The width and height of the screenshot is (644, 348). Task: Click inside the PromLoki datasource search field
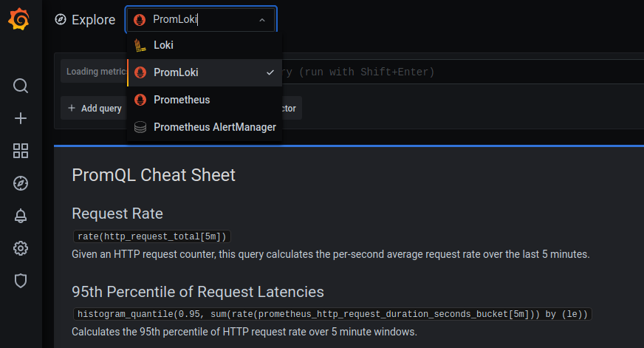(x=201, y=19)
